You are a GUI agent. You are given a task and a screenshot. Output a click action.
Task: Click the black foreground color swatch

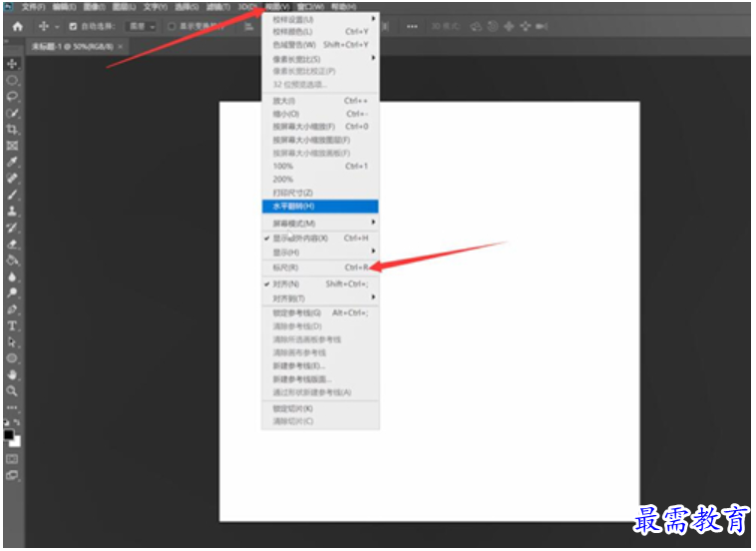pos(9,435)
